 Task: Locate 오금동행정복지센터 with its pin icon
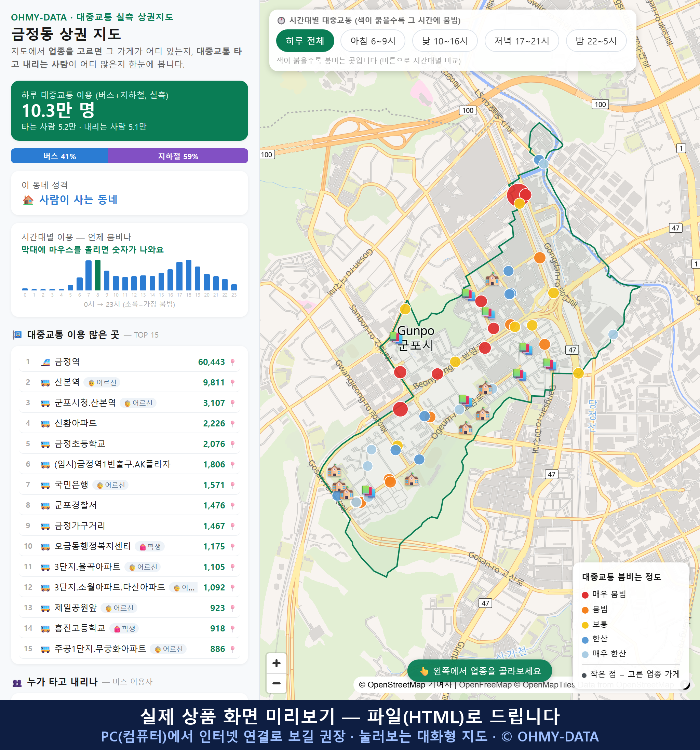(x=232, y=546)
